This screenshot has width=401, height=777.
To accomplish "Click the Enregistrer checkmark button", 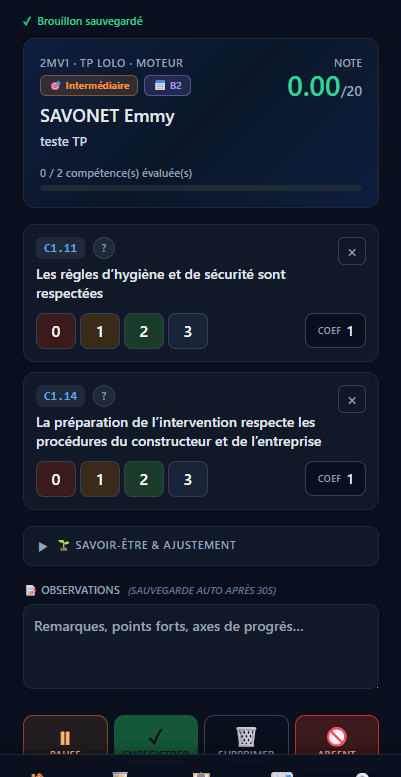I will point(156,735).
